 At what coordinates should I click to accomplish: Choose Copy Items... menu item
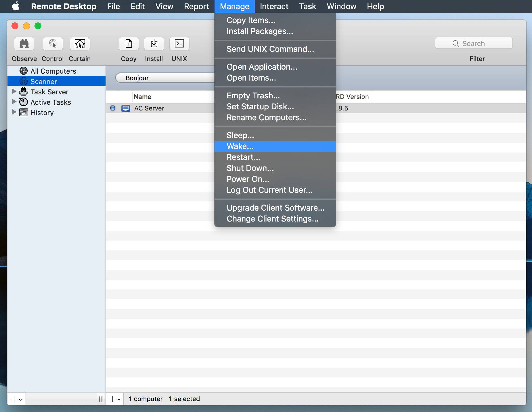coord(275,20)
